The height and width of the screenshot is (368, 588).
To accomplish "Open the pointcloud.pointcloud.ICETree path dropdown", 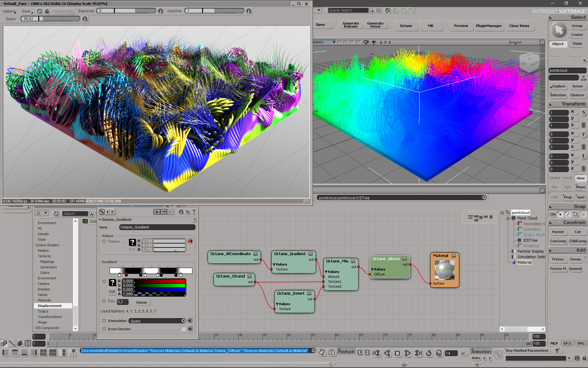I will tap(484, 197).
